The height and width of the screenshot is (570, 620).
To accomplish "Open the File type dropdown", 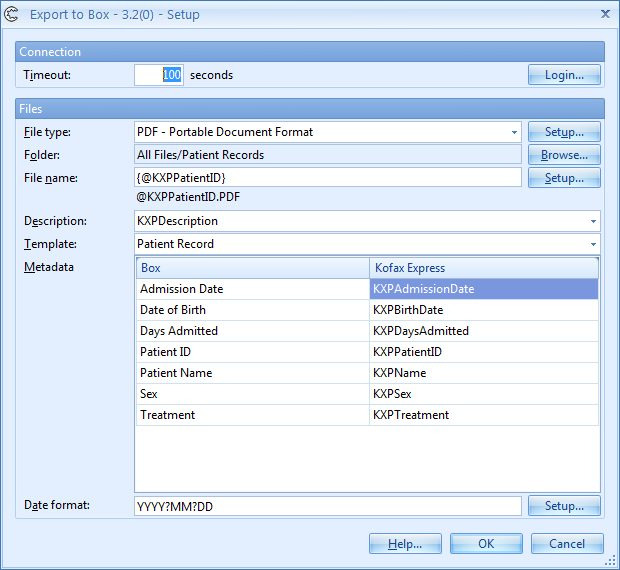I will click(514, 132).
